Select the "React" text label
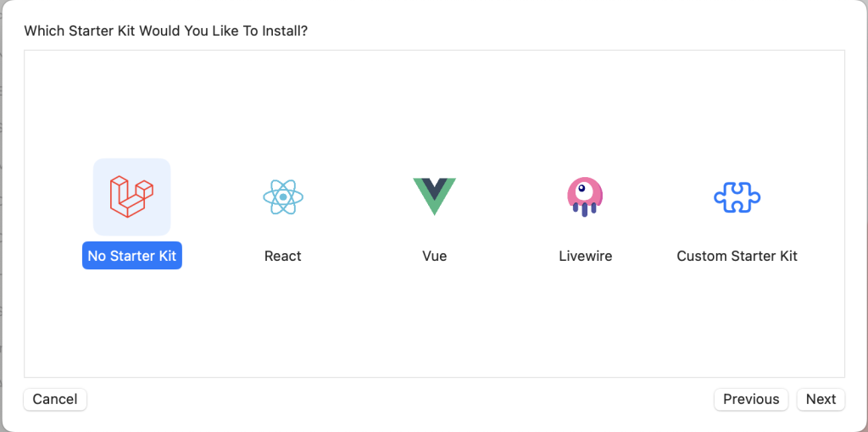 tap(283, 256)
